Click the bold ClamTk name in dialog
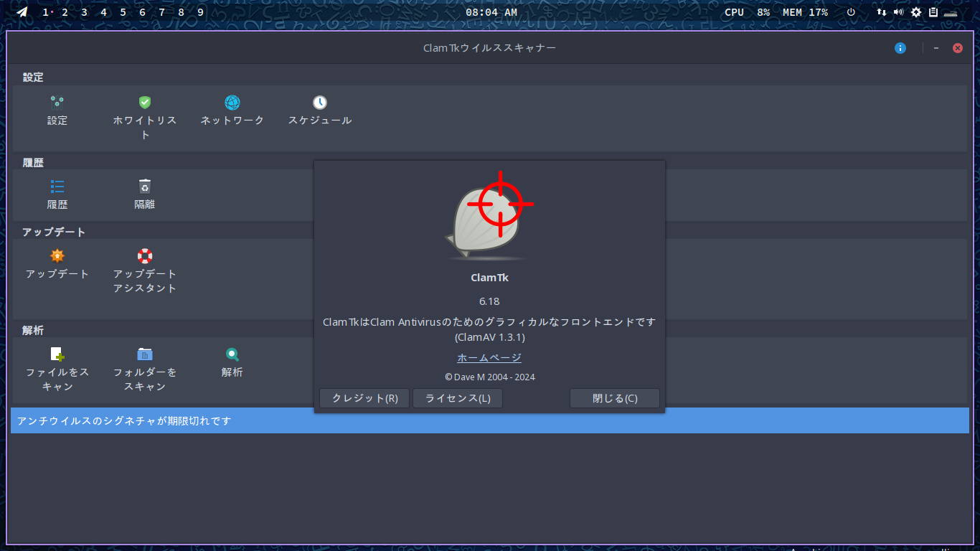Screen dimensions: 980x551 489,278
